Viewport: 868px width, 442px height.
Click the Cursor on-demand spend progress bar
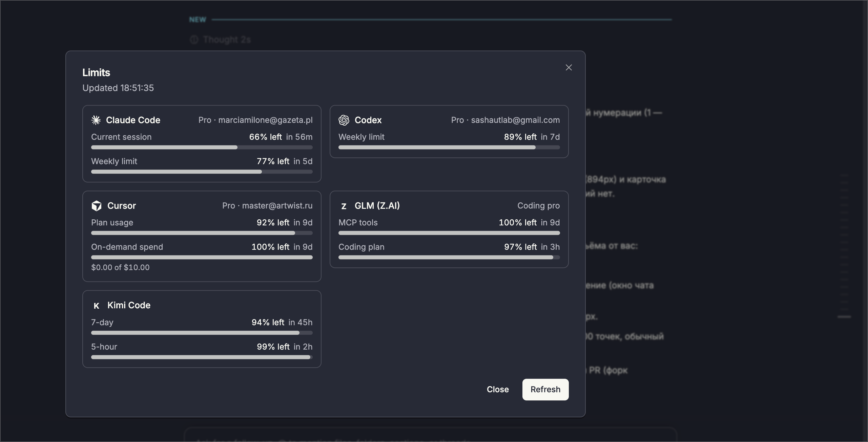click(x=202, y=257)
